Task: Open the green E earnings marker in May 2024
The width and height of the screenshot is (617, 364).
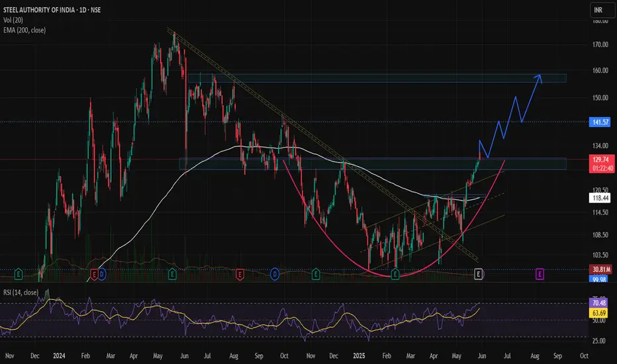Action: tap(172, 274)
